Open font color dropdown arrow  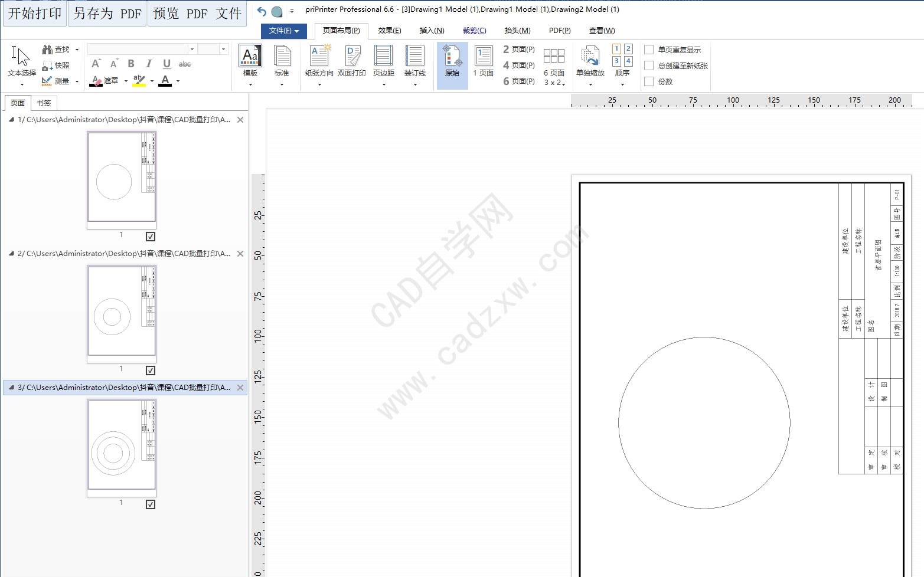point(178,81)
